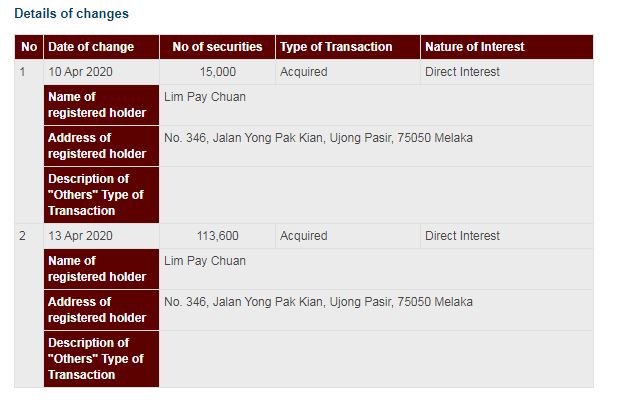
Task: Click the 15,000 securities value
Action: click(x=218, y=72)
